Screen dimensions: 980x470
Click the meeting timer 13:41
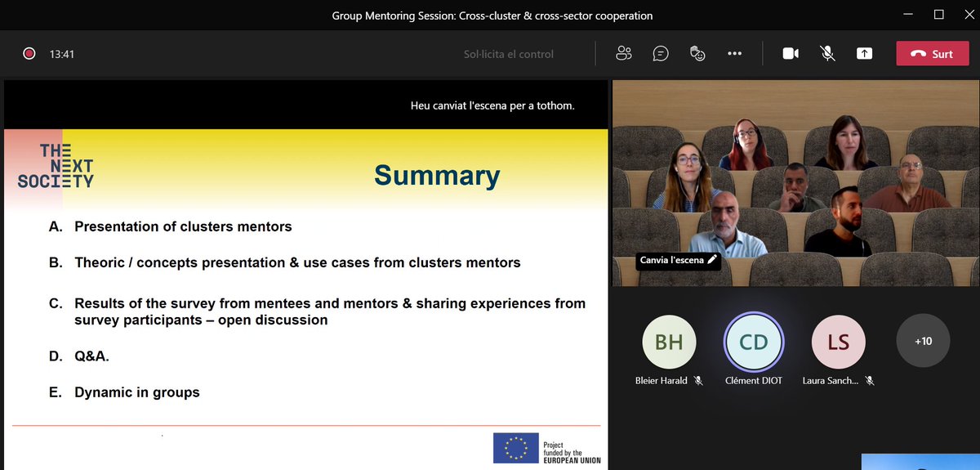[62, 54]
